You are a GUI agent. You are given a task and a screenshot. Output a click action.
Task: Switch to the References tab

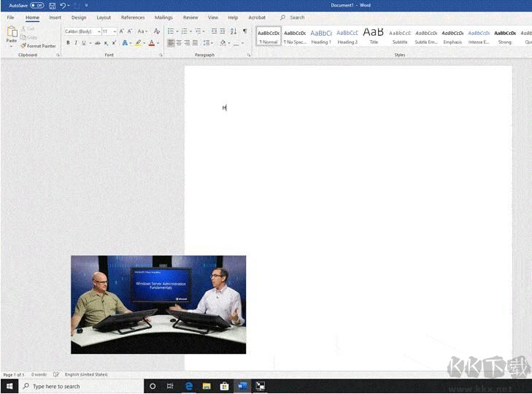pyautogui.click(x=133, y=18)
